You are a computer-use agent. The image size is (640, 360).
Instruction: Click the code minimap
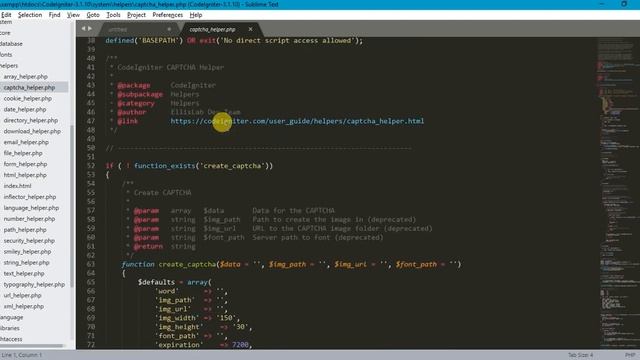pos(618,192)
